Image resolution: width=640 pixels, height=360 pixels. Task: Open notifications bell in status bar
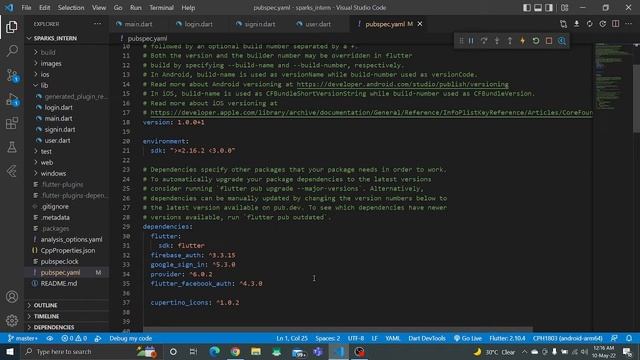point(629,338)
